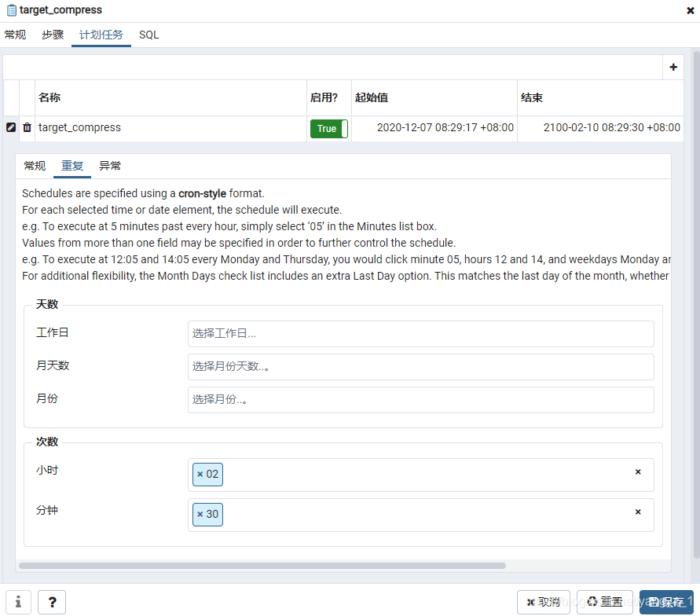Image resolution: width=700 pixels, height=616 pixels.
Task: Open the inner 常规 sub-tab
Action: 35,166
